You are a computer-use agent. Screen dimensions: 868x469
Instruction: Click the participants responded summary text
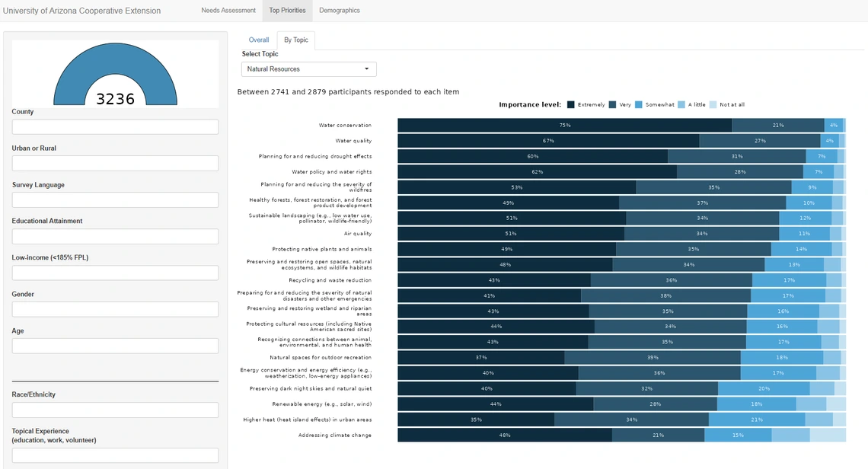point(348,92)
